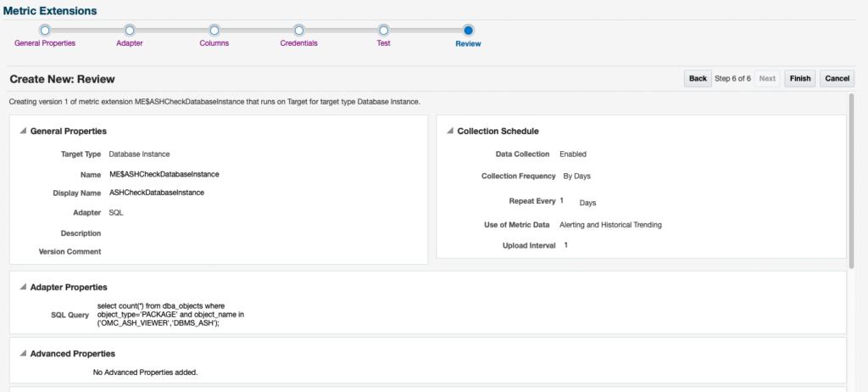Click the General Properties train step circle
This screenshot has width=868, height=392.
(x=45, y=31)
